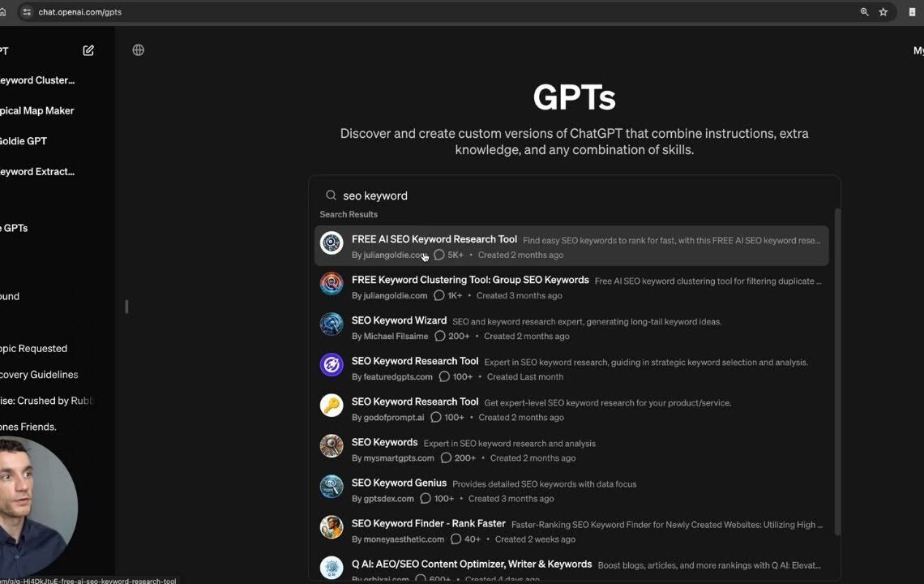
Task: Open the browser zoom magnifier icon
Action: tap(864, 12)
